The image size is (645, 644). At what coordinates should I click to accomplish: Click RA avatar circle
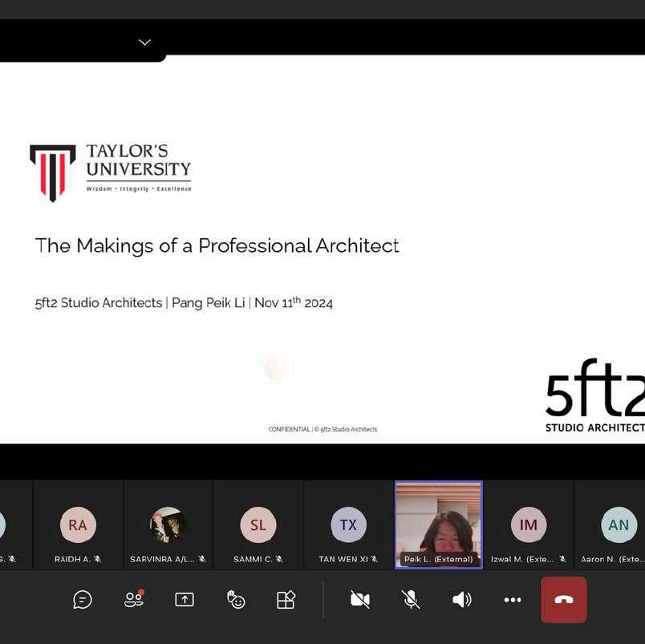point(78,525)
